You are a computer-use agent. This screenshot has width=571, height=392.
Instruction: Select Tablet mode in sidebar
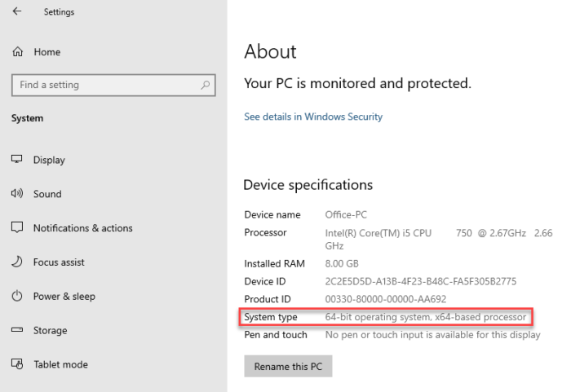[60, 364]
